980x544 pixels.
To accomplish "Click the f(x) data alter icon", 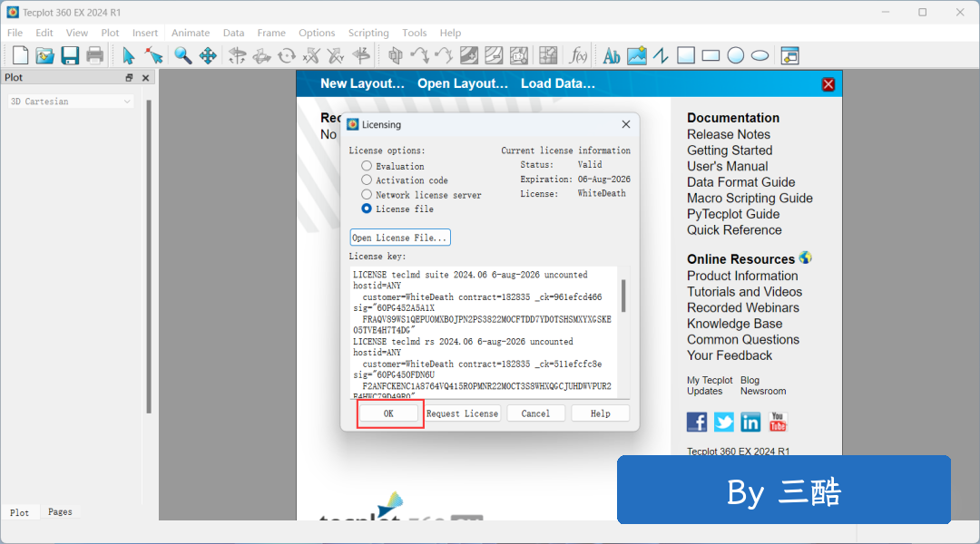I will 578,55.
